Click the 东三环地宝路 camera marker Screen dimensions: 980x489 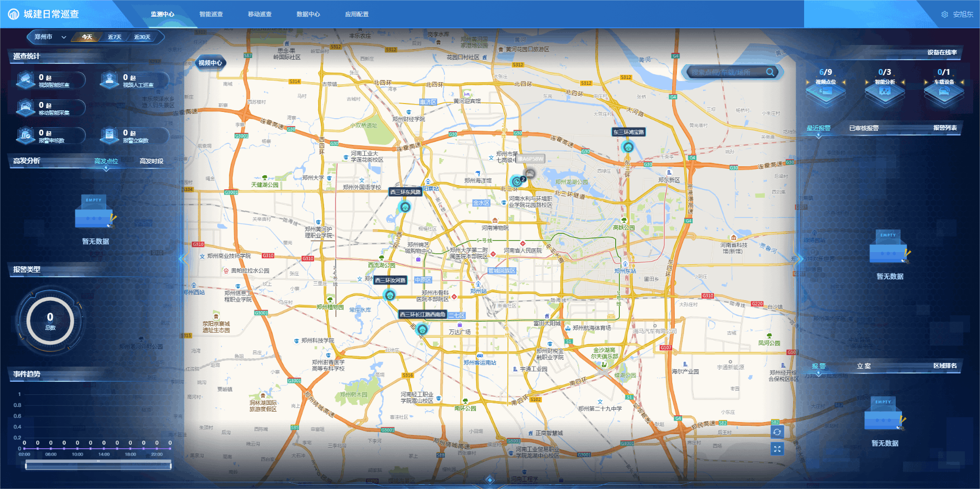click(628, 147)
